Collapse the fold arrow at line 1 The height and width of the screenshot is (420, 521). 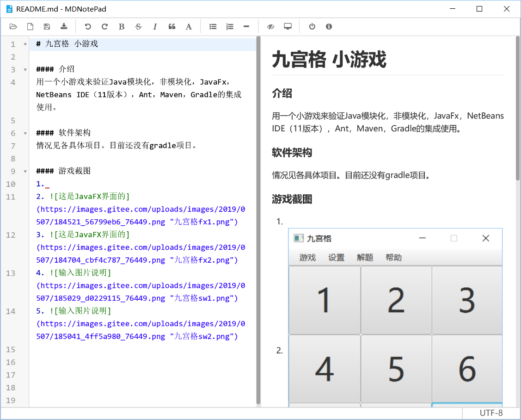point(25,44)
